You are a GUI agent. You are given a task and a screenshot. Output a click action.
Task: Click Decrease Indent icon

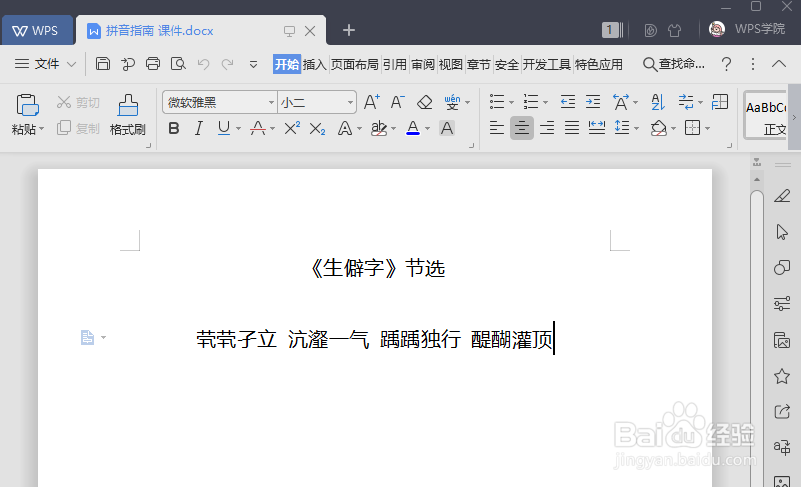pyautogui.click(x=568, y=102)
